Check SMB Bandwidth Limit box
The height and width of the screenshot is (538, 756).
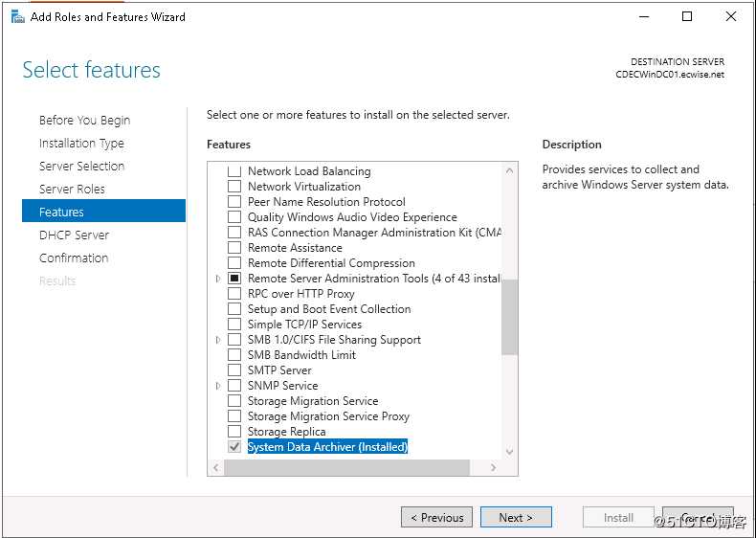pos(234,355)
